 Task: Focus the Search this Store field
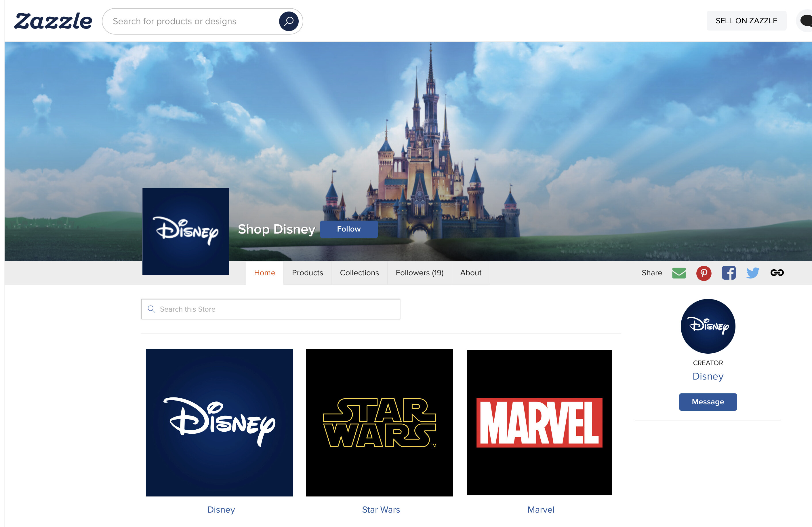[x=270, y=309]
